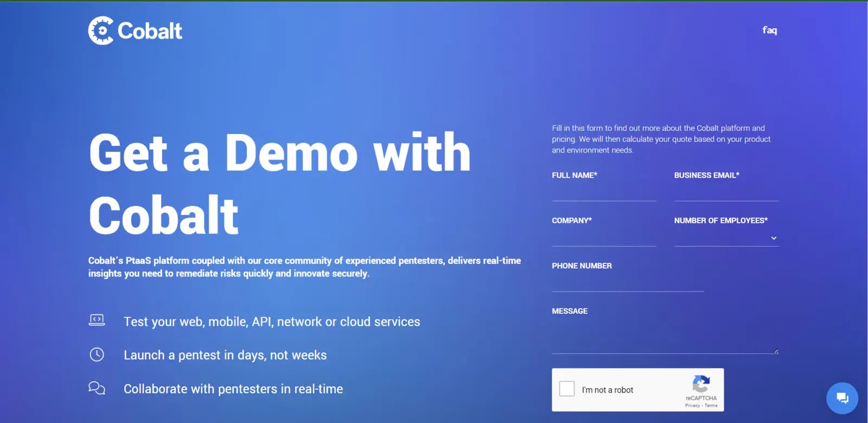Viewport: 868px width, 423px height.
Task: Focus the Company input field
Action: (x=604, y=237)
